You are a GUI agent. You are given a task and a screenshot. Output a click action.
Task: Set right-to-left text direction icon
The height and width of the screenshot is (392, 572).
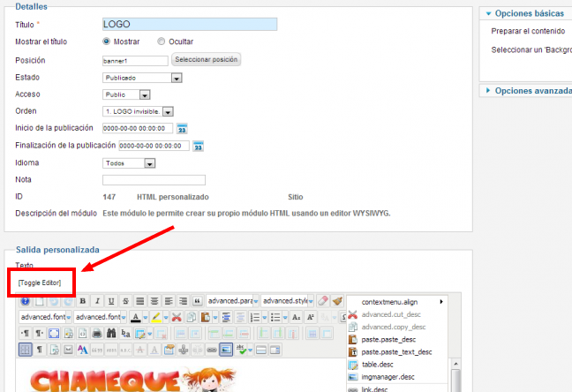pyautogui.click(x=40, y=333)
